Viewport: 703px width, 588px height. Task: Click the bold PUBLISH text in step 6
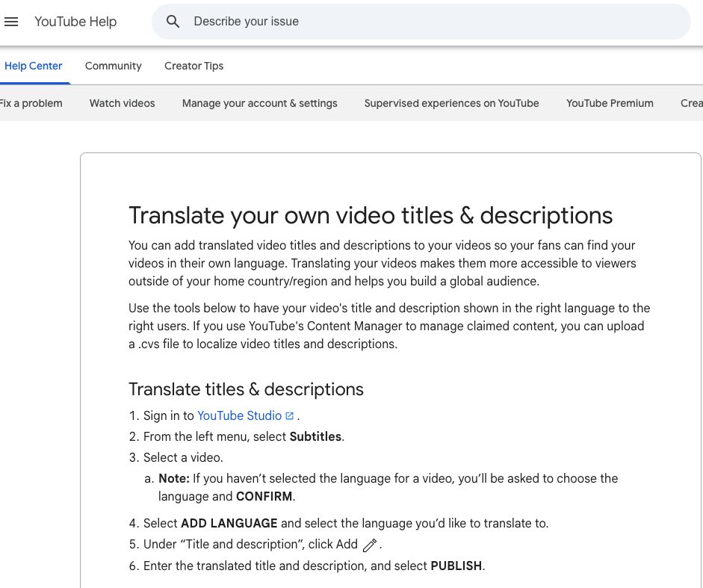pyautogui.click(x=456, y=566)
